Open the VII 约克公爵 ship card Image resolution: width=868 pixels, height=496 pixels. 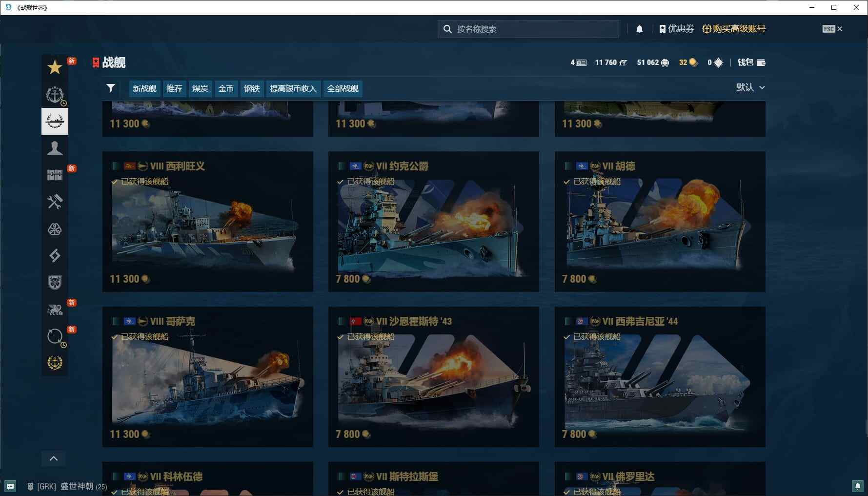tap(434, 222)
